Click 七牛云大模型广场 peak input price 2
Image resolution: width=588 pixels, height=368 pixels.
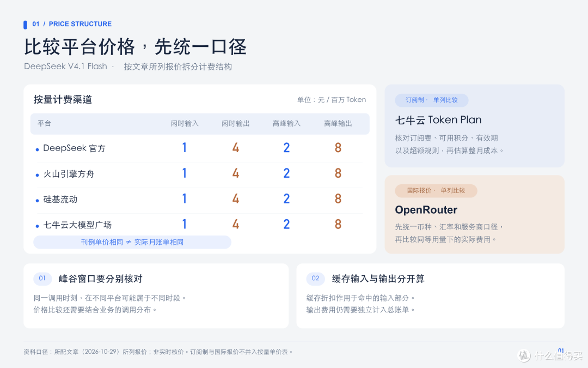click(286, 224)
